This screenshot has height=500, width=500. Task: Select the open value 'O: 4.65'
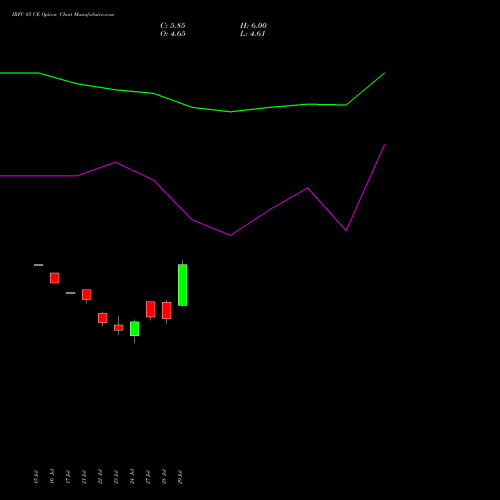point(173,34)
